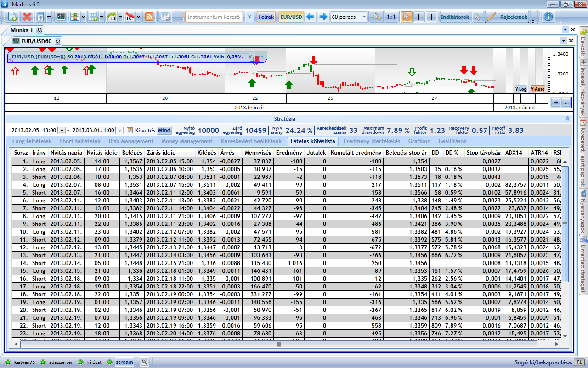
Task: Select trade row 14 with result 1 016
Action: (x=287, y=263)
